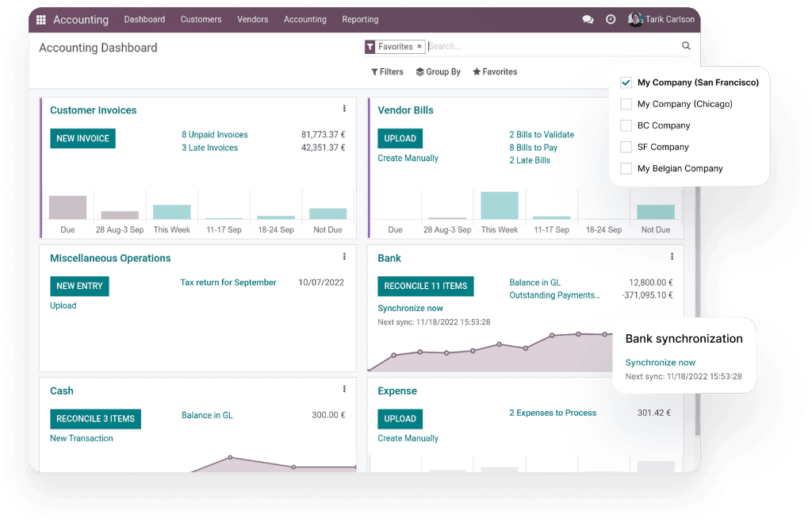
Task: Expand the Filters dropdown
Action: [387, 71]
